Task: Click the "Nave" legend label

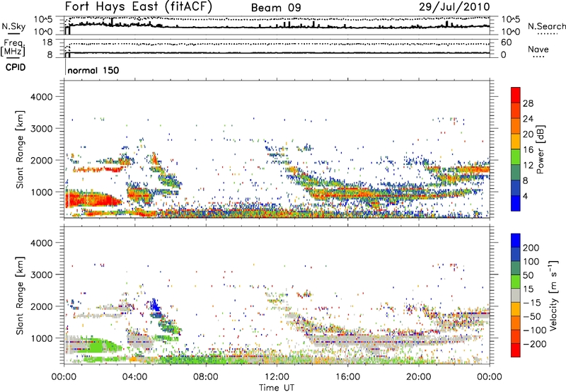Action: point(538,50)
